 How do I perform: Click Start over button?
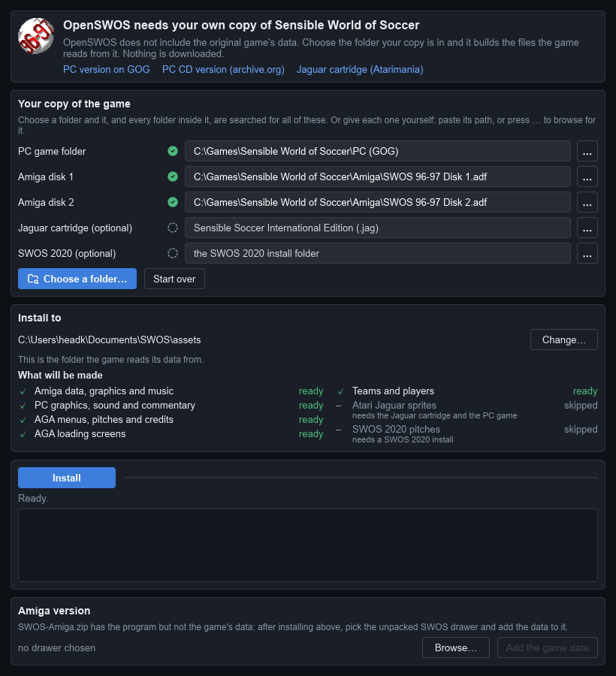[x=174, y=279]
